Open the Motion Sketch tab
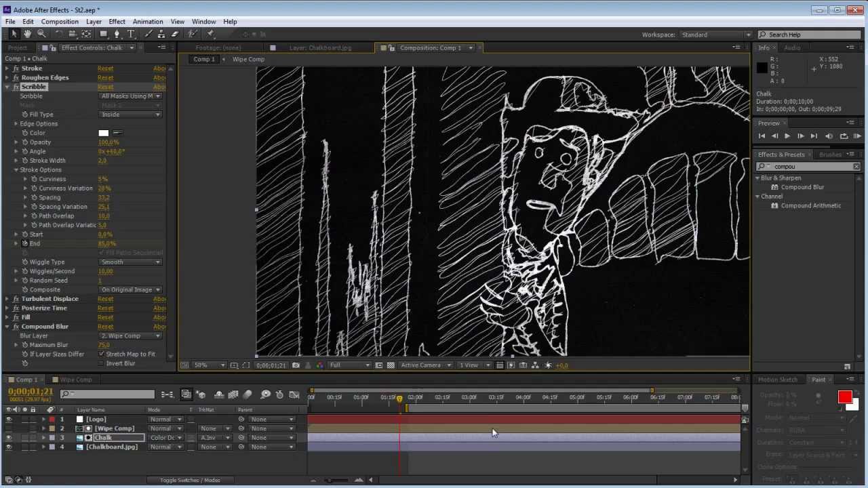Viewport: 868px width, 488px height. pos(778,380)
